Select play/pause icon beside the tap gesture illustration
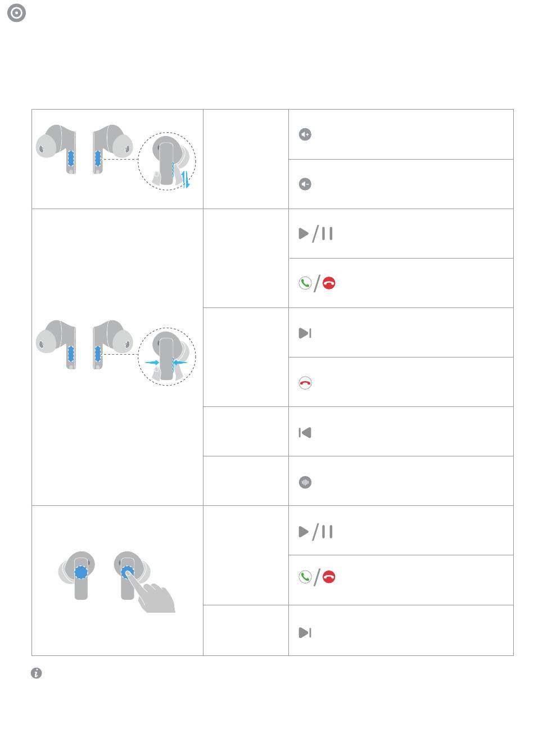 click(316, 531)
